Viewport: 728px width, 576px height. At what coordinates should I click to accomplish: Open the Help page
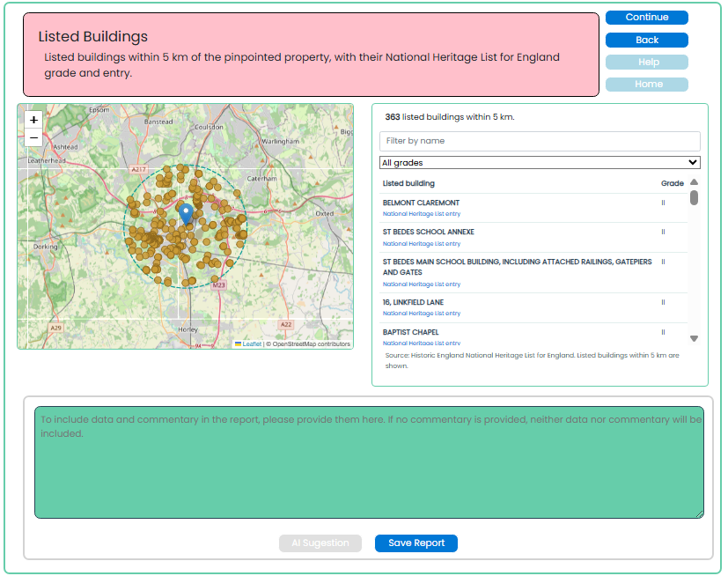tap(647, 62)
